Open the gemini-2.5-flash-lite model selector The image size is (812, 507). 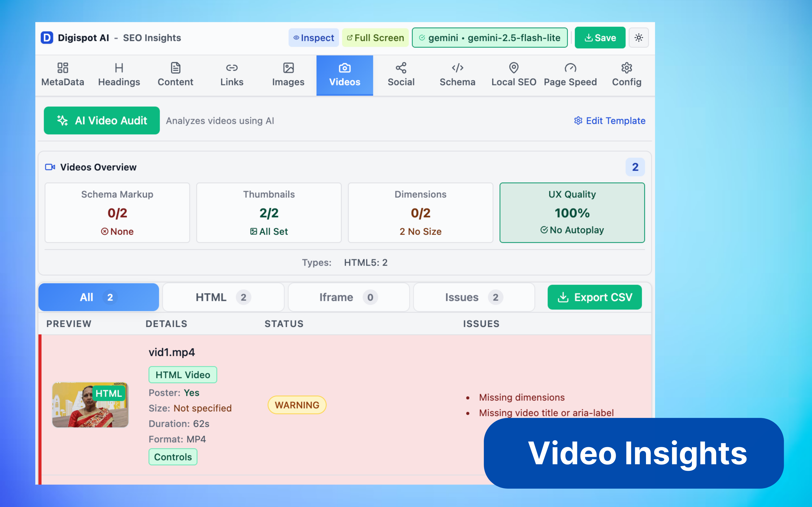pyautogui.click(x=489, y=38)
